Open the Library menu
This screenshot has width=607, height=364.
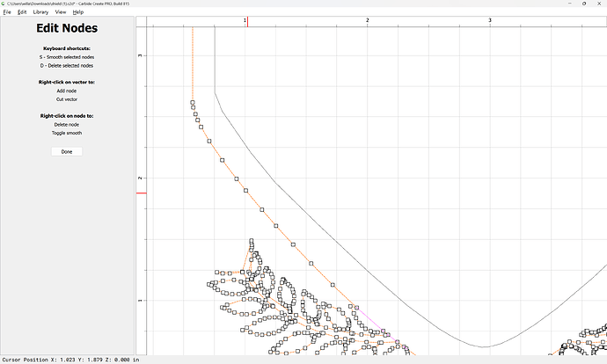tap(40, 12)
